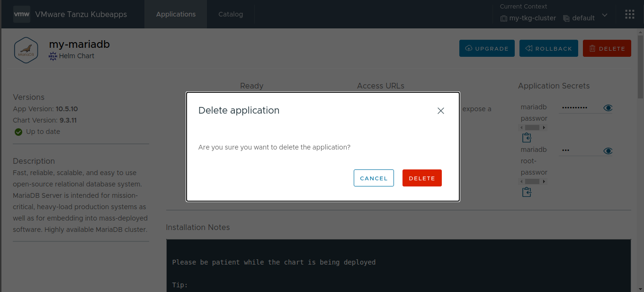Click the my-tkg-cluster icon
Viewport: 644px width, 292px height.
[x=503, y=18]
